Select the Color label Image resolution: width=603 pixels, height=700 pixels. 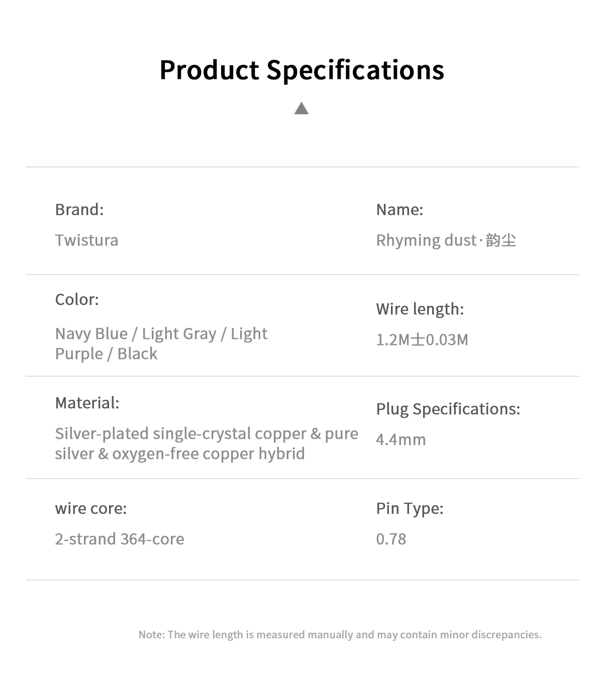pos(77,299)
